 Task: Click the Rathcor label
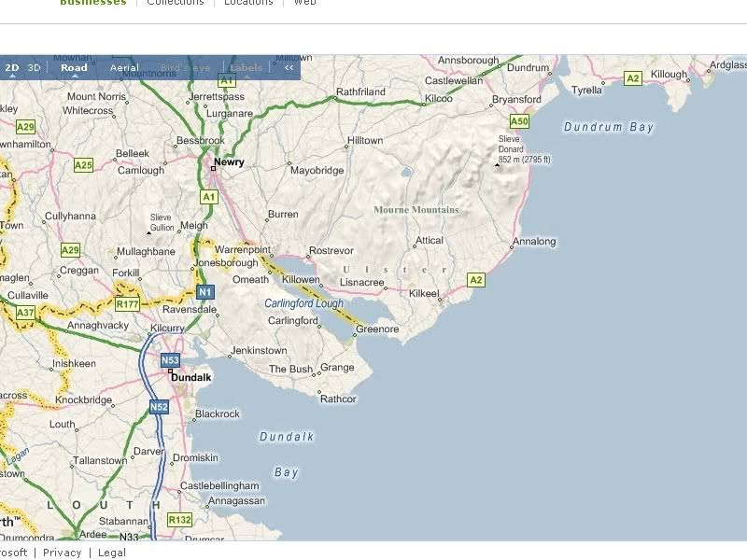(x=338, y=399)
